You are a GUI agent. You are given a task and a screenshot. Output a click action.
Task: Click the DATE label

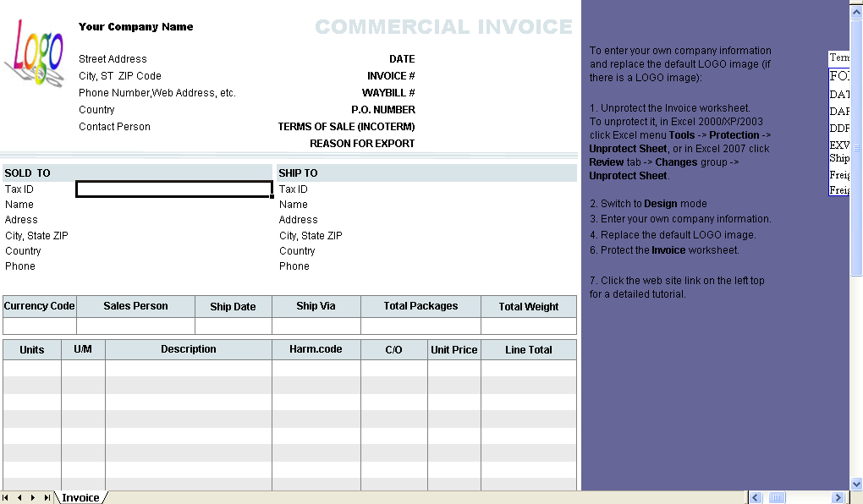403,59
